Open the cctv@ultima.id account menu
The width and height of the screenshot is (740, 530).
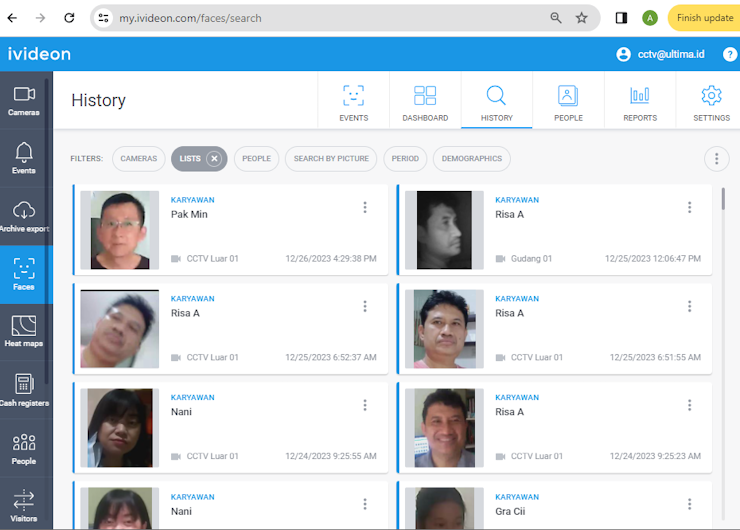(661, 54)
